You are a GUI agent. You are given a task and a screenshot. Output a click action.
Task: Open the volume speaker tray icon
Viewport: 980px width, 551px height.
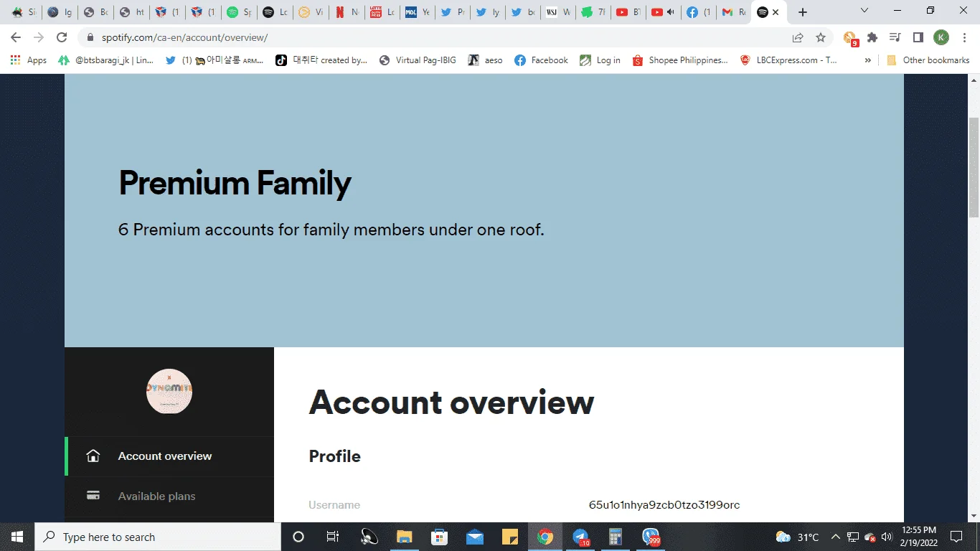(x=887, y=537)
